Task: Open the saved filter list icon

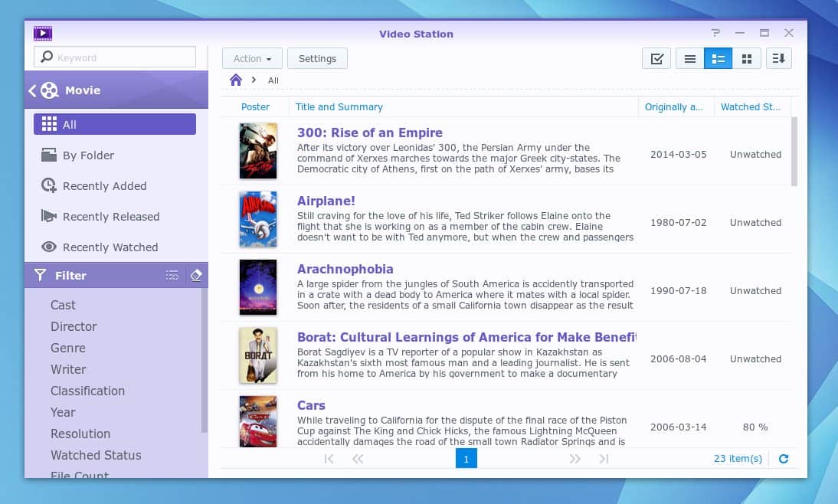Action: 172,276
